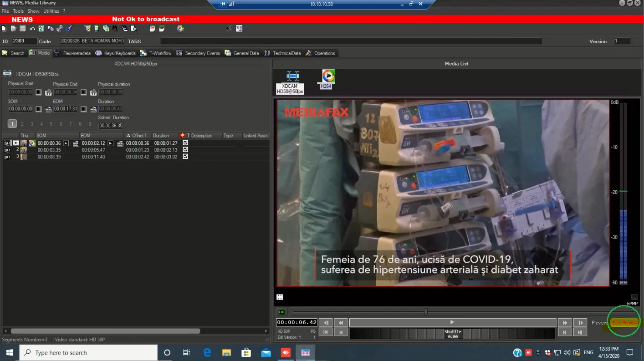The image size is (644, 361).
Task: Open the EPMP panel icon beside video
Action: (x=634, y=297)
